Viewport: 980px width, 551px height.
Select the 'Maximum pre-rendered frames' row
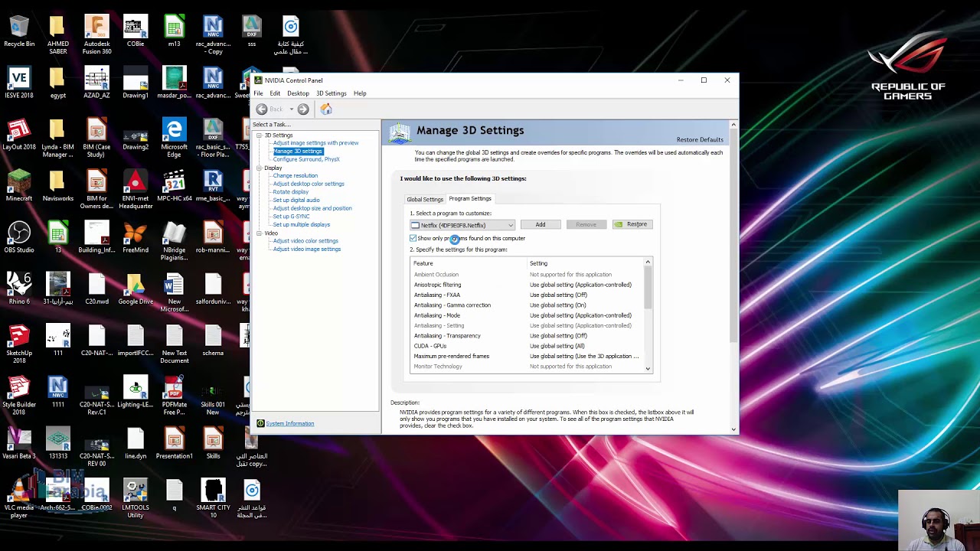[528, 356]
